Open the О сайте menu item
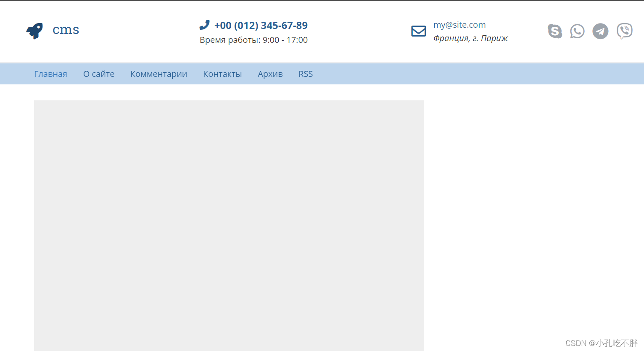Image resolution: width=644 pixels, height=351 pixels. (x=99, y=74)
